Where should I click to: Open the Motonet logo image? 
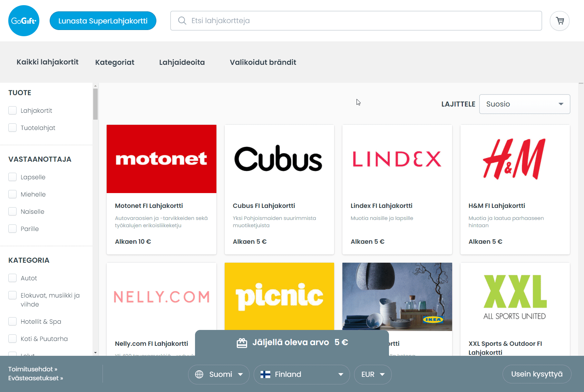pos(162,159)
